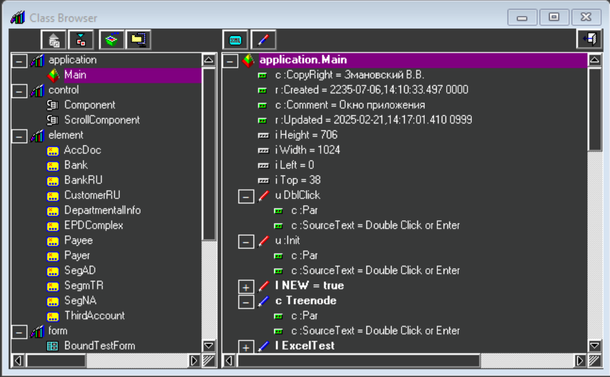Select the i Left = 0 property
The width and height of the screenshot is (610, 377).
[x=294, y=165]
